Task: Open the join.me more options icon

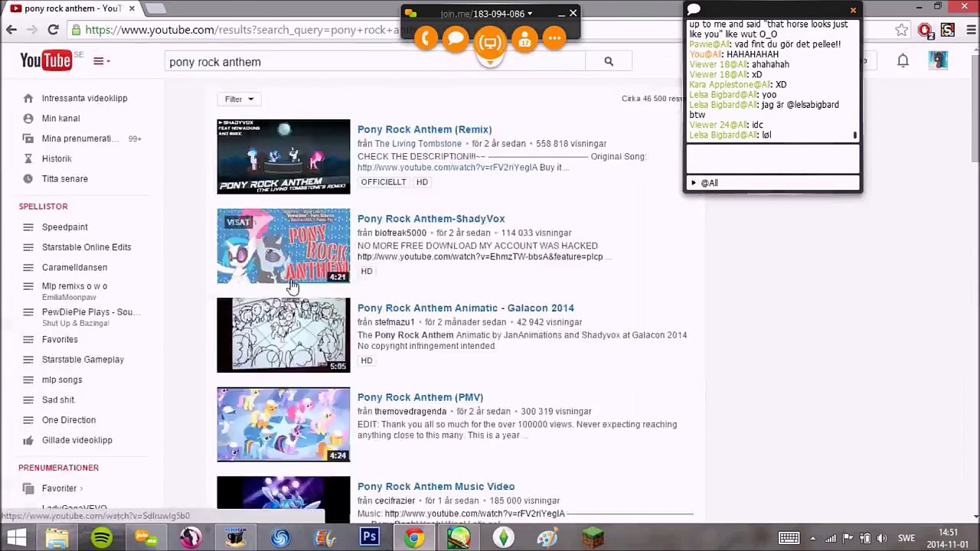Action: click(554, 39)
